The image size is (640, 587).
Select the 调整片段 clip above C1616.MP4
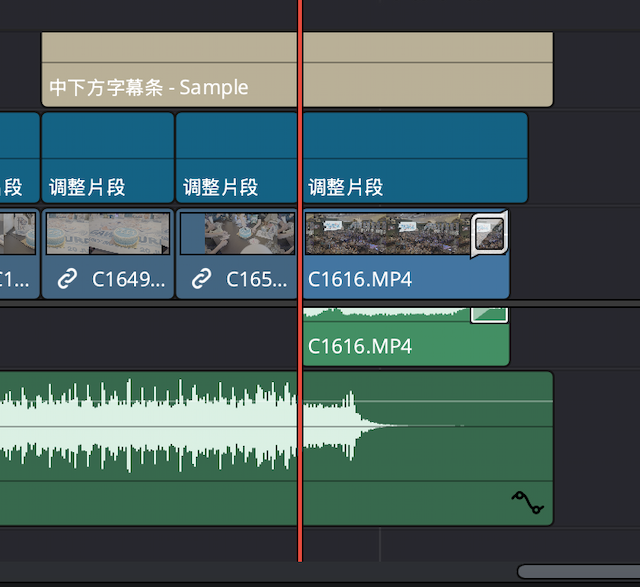tap(414, 158)
